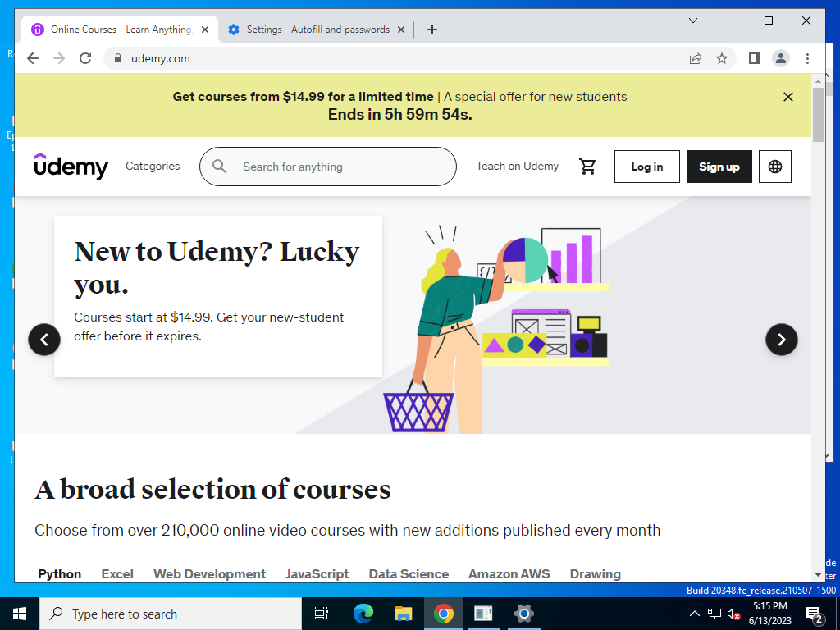The height and width of the screenshot is (630, 840).
Task: Switch to Settings - Autofill and passwords tab
Action: (x=316, y=30)
